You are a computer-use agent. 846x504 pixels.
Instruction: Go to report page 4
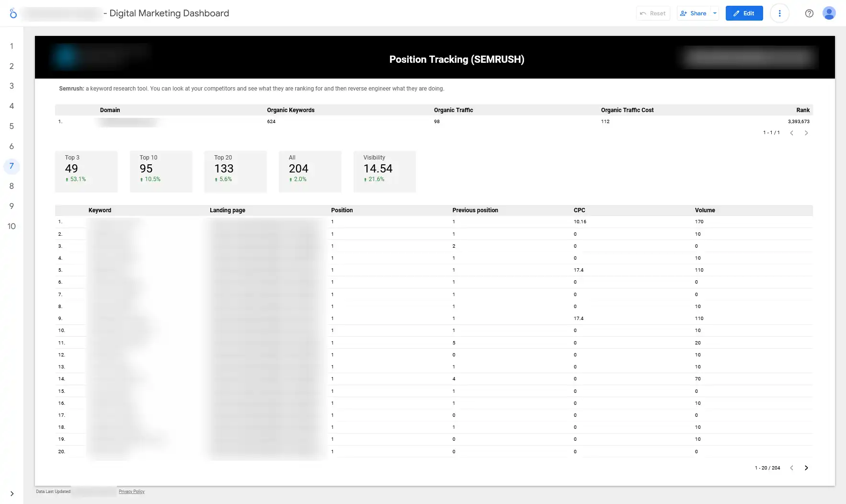pyautogui.click(x=11, y=106)
